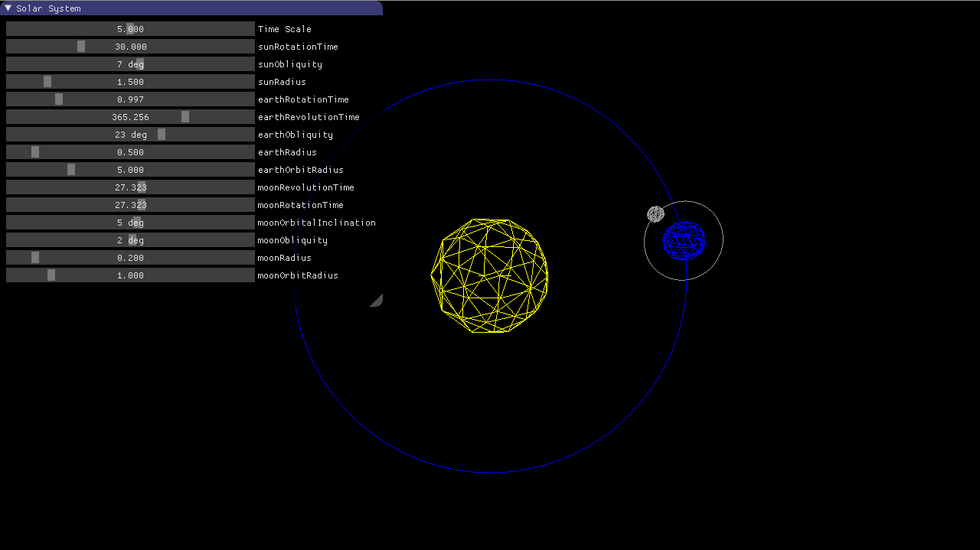The width and height of the screenshot is (980, 550).
Task: Click the moonRotationTime slider
Action: coord(130,205)
